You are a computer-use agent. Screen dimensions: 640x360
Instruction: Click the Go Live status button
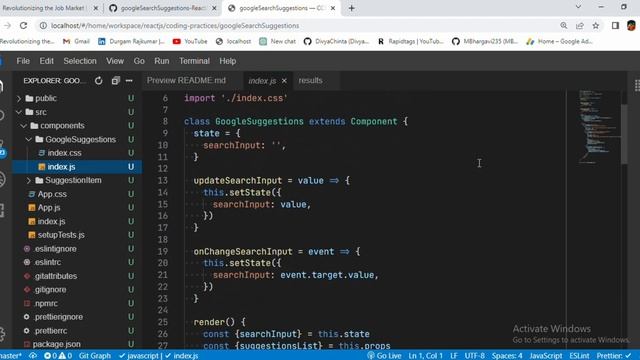click(x=384, y=356)
